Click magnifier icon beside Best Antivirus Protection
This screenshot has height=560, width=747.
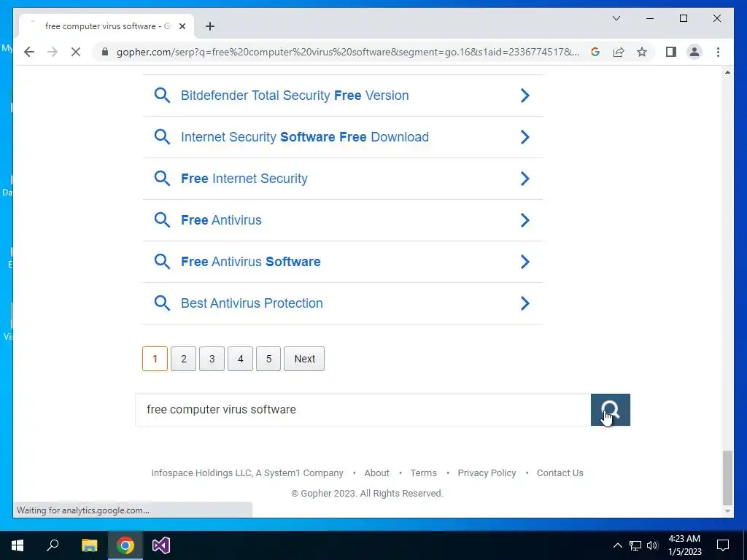[162, 303]
